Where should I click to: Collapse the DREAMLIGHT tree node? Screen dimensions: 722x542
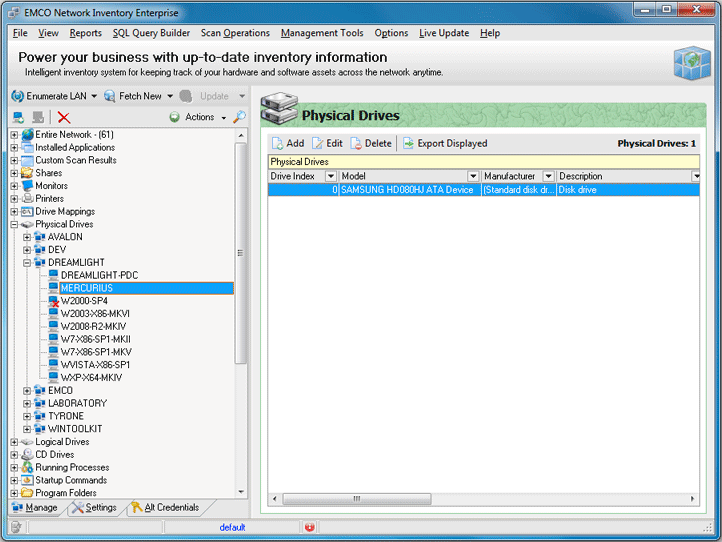(27, 263)
